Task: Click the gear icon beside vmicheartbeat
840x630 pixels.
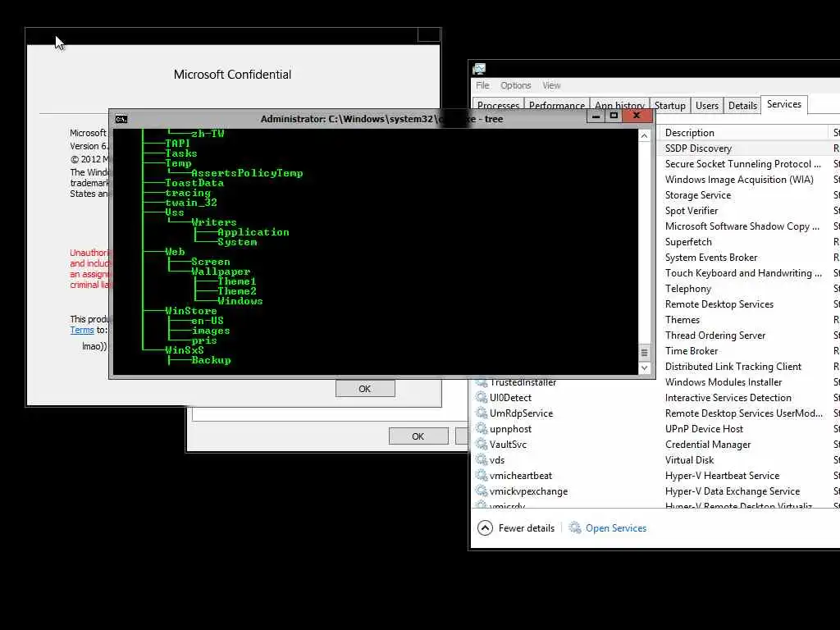Action: pyautogui.click(x=481, y=475)
